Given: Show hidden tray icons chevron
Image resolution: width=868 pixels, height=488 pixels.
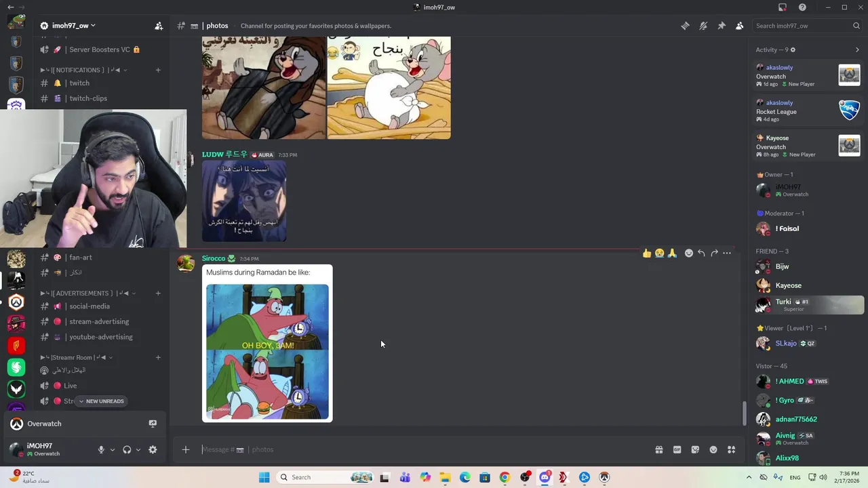Looking at the screenshot, I should [749, 477].
